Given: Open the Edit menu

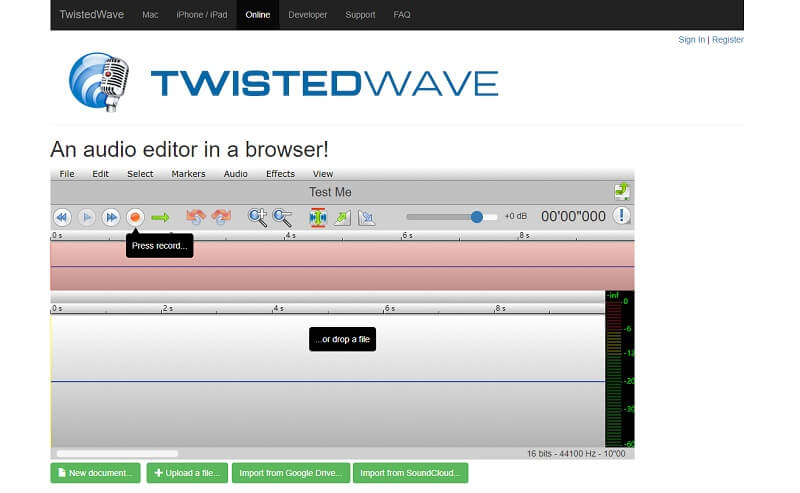Looking at the screenshot, I should [101, 174].
